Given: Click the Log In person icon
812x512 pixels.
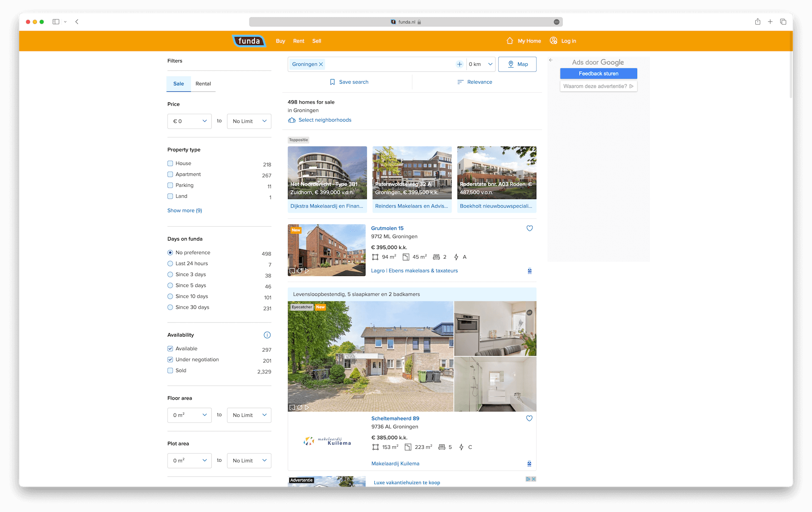Looking at the screenshot, I should click(554, 41).
